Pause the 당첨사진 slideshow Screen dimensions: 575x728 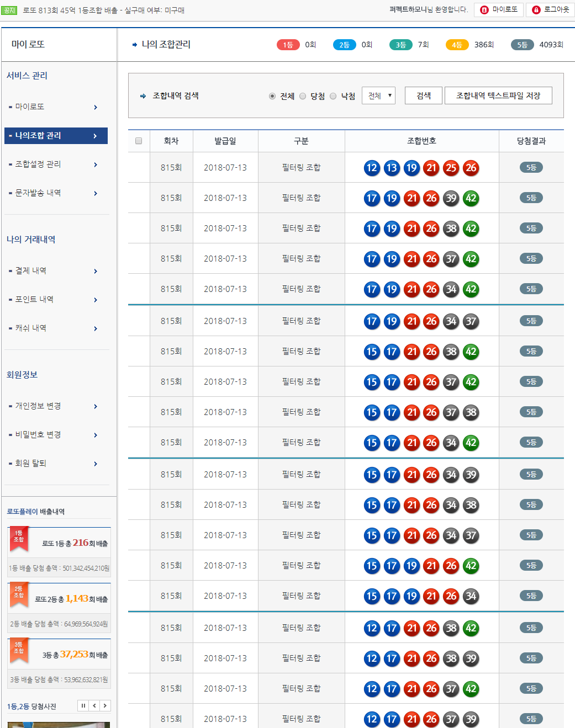[x=83, y=705]
